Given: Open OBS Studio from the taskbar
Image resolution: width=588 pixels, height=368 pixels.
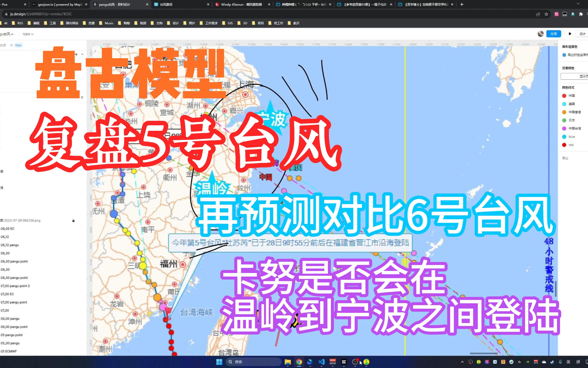Looking at the screenshot, I should coord(355,362).
